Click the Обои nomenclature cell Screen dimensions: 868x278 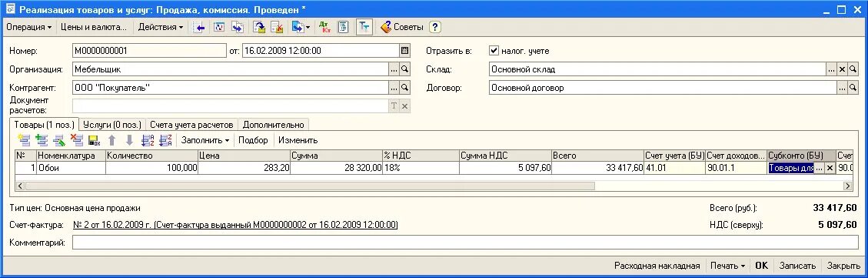click(x=71, y=168)
